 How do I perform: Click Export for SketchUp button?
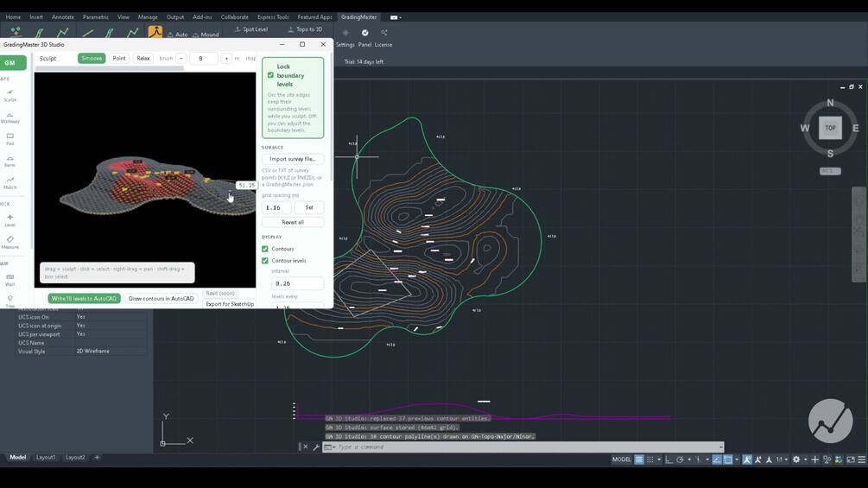coord(230,304)
